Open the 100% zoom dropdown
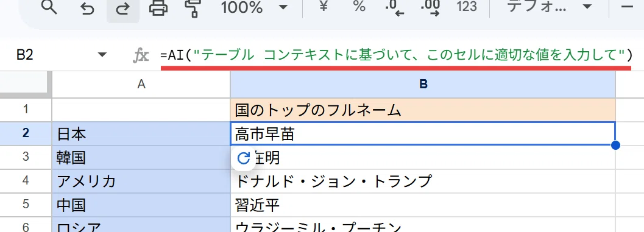 [254, 7]
